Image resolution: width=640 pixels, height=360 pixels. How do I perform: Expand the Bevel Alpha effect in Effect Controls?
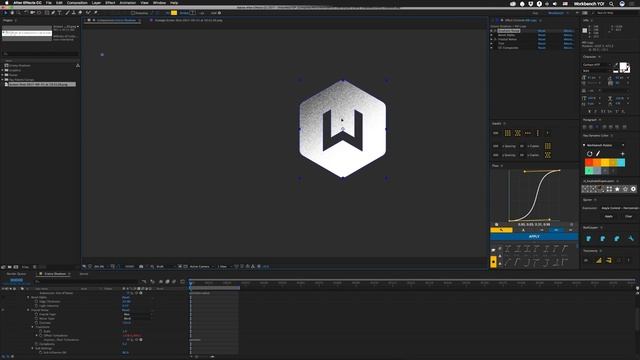(492, 35)
